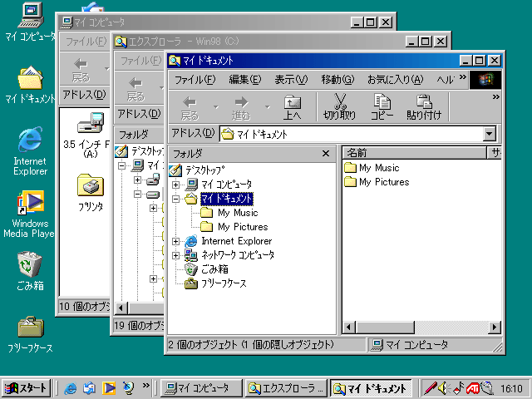Open the 移動(G) menu
This screenshot has width=532, height=399.
(337, 80)
